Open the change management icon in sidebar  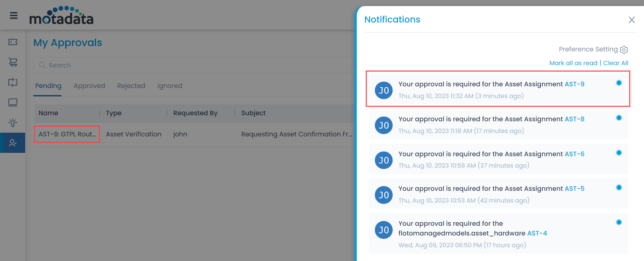coord(12,82)
